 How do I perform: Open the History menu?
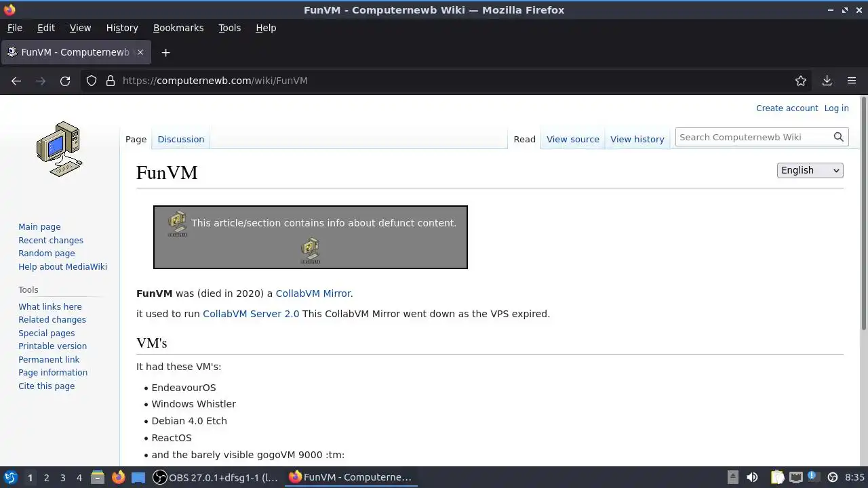pyautogui.click(x=122, y=28)
